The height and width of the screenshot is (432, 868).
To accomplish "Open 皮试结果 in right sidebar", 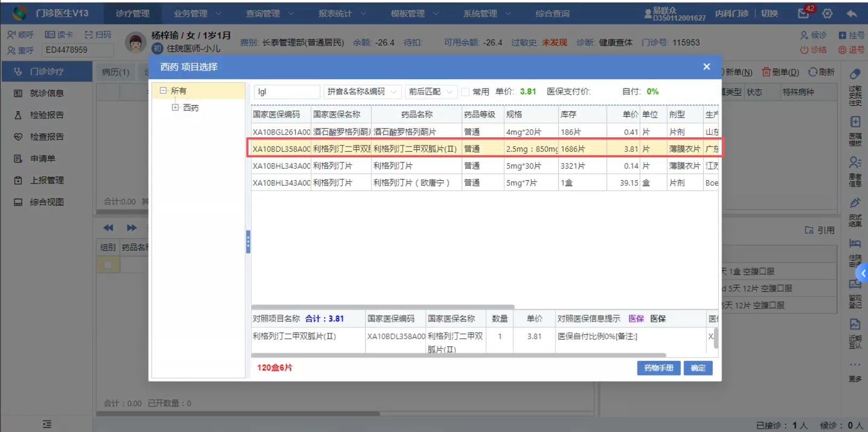I will click(x=855, y=212).
